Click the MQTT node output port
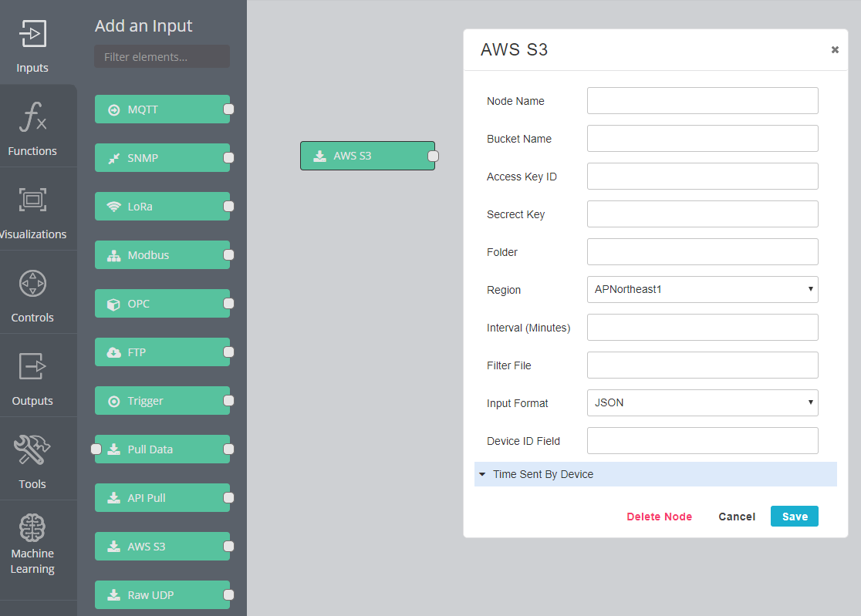This screenshot has height=616, width=861. click(x=229, y=109)
